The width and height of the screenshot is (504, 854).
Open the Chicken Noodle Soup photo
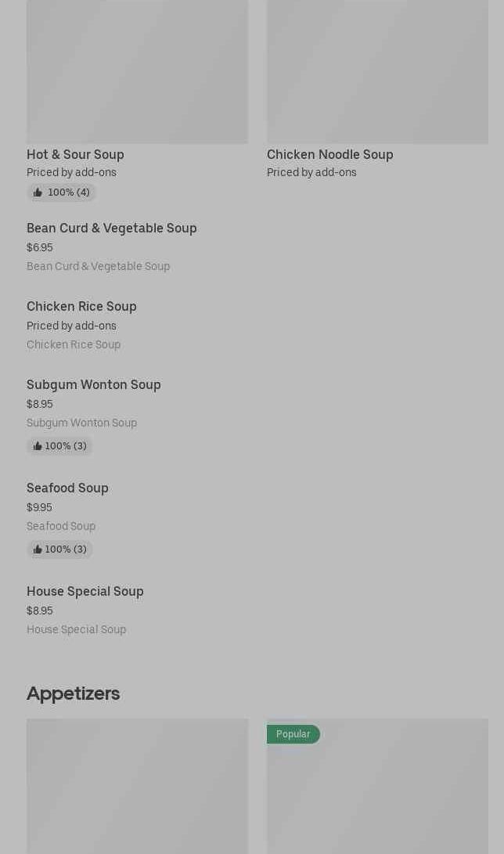(377, 72)
